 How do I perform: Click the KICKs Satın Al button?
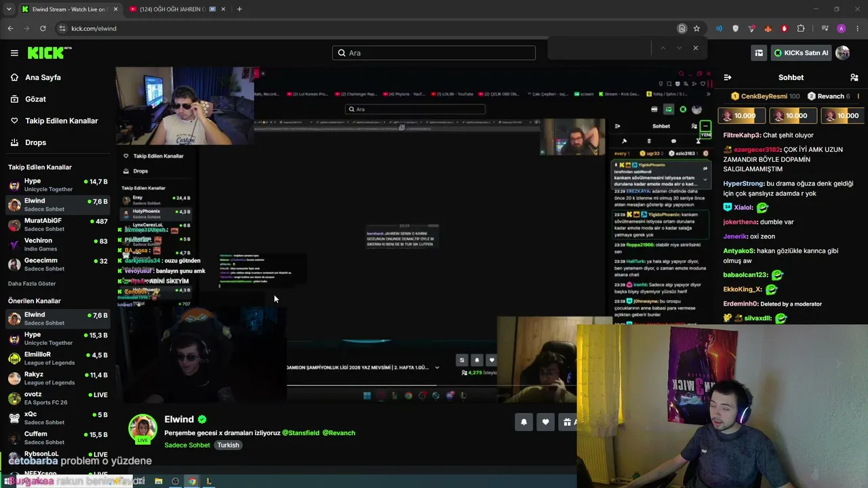click(x=801, y=53)
